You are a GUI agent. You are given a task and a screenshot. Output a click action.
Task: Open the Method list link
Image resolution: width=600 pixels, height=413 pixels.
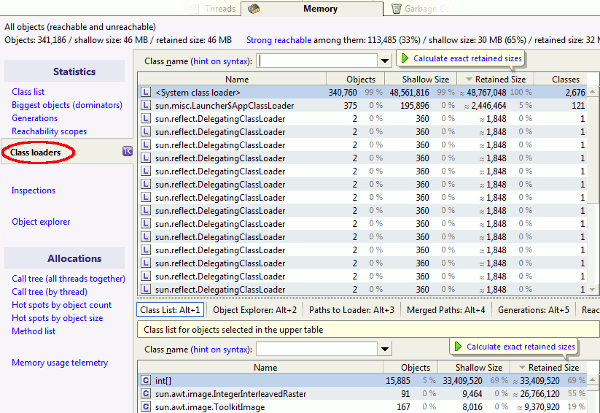click(33, 331)
